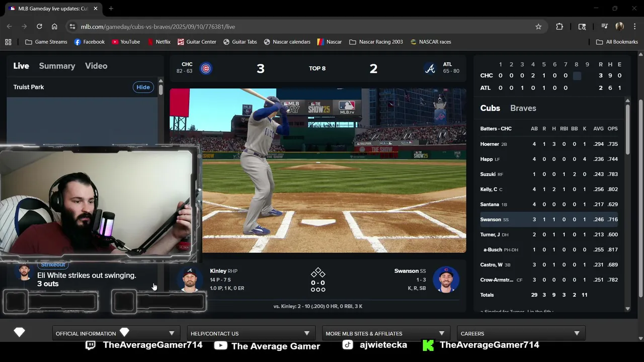Click the site info icon in the address bar
The height and width of the screenshot is (362, 644).
tap(72, 27)
